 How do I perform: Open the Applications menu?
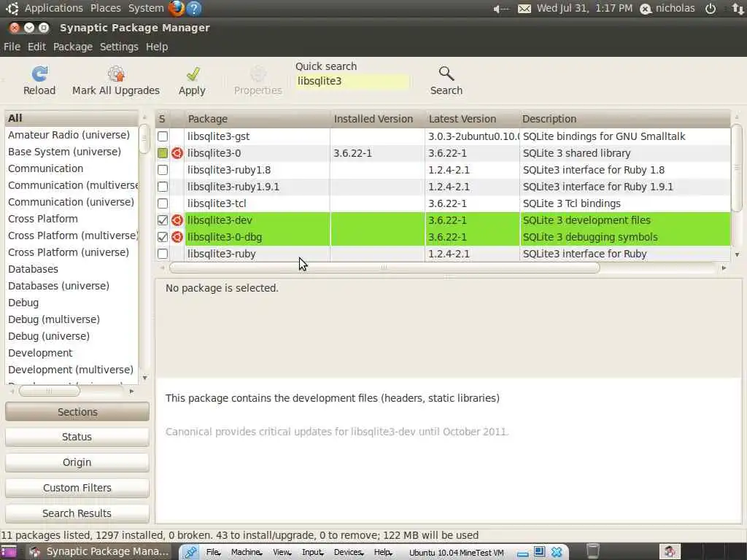coord(53,8)
